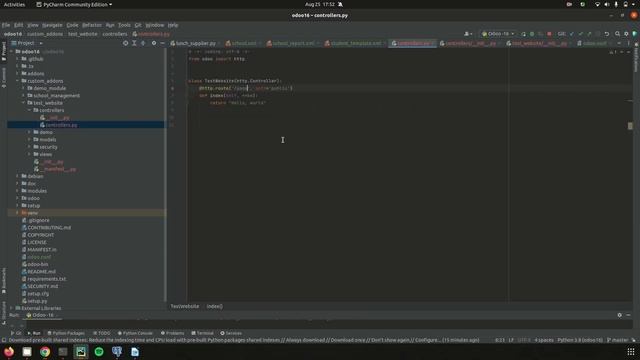Click the master git branch widget

618,340
